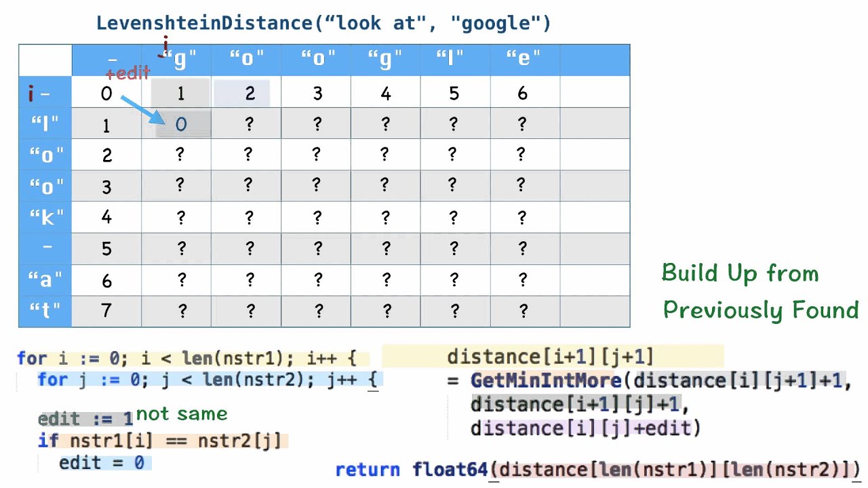The width and height of the screenshot is (868, 488).
Task: Click the top-left 0 cell in row "i -"
Action: click(x=106, y=94)
